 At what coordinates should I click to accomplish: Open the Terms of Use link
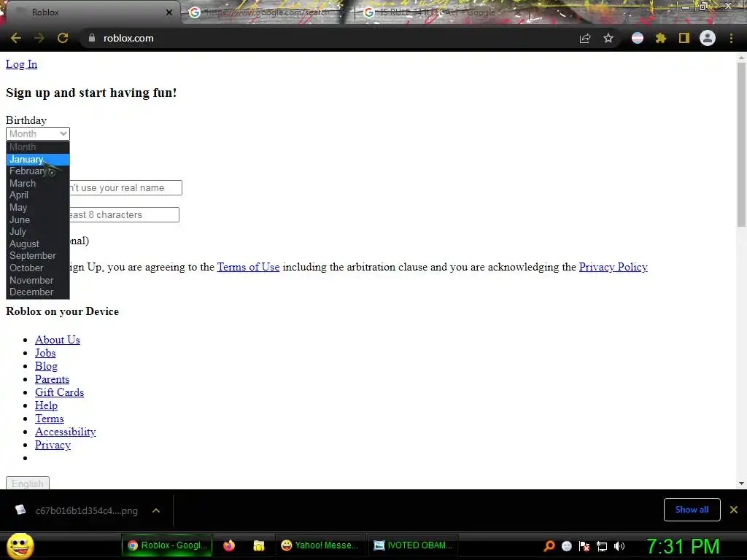[x=248, y=267]
